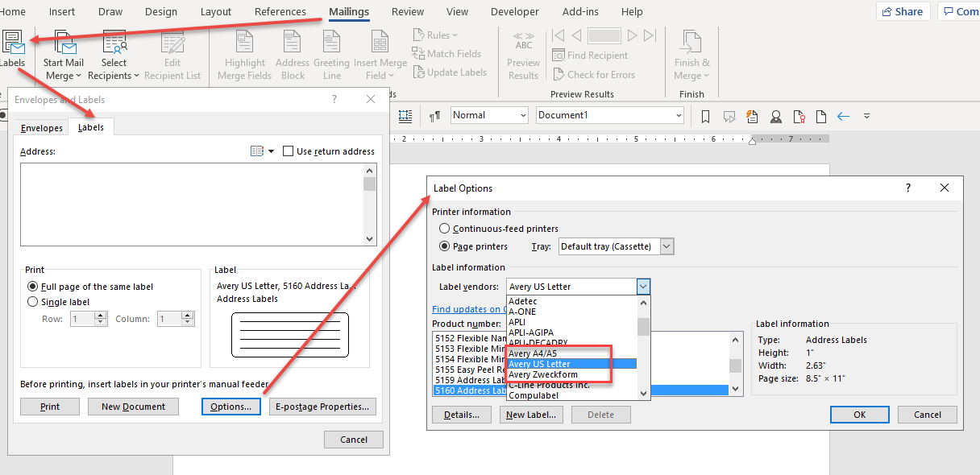Screen dimensions: 980x475
Task: Expand the Tray dropdown
Action: click(x=666, y=246)
